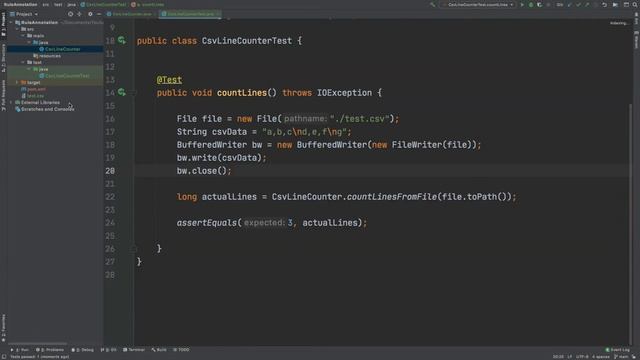640x360 pixels.
Task: Collapse the RuleAnnotation project root node
Action: 11,22
